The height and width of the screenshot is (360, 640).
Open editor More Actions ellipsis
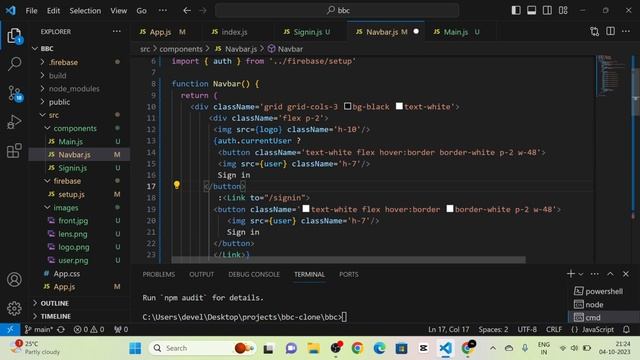[626, 31]
